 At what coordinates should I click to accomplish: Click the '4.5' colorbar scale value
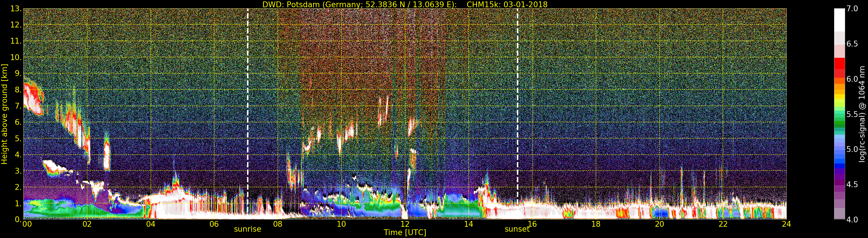852,185
